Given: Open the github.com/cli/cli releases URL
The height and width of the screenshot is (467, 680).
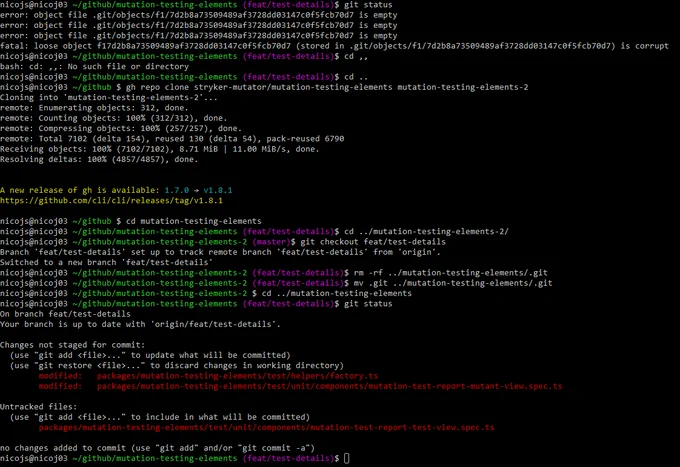Looking at the screenshot, I should (x=111, y=201).
